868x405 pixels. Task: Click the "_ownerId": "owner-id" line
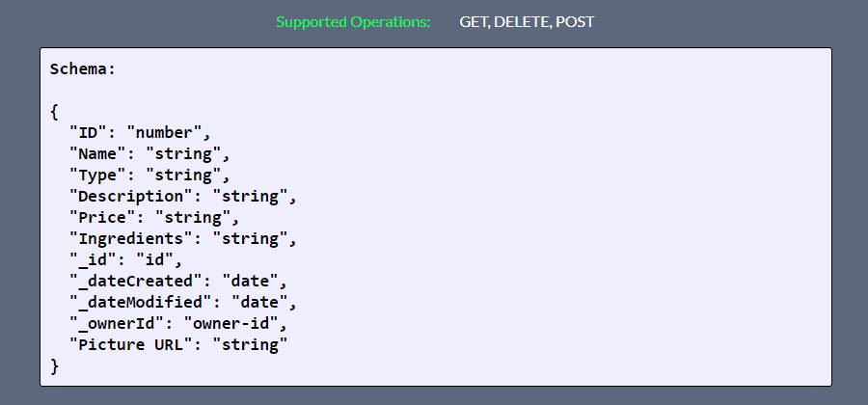[x=178, y=324]
